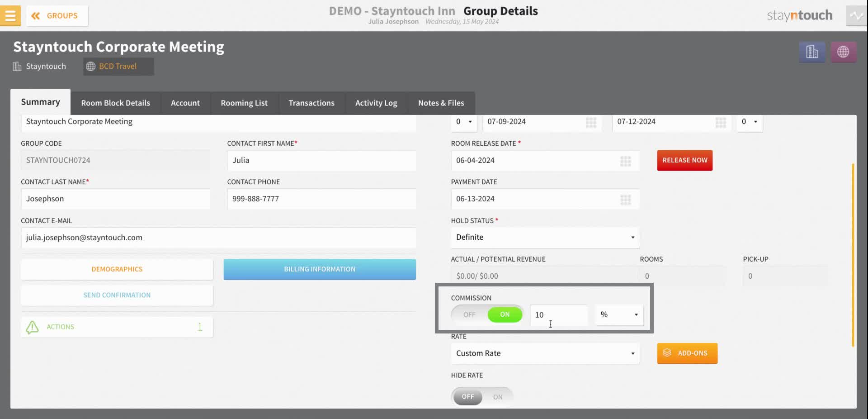Image resolution: width=868 pixels, height=419 pixels.
Task: Click Send Confirmation
Action: tap(117, 295)
